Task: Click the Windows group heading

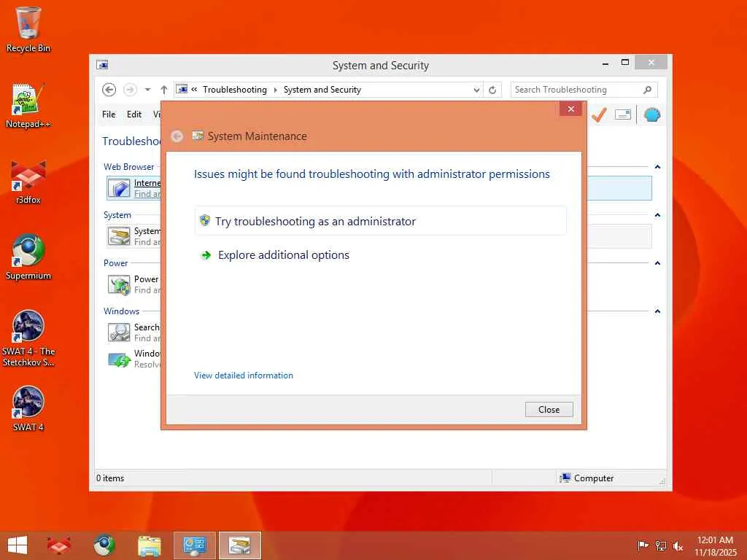Action: click(x=122, y=311)
